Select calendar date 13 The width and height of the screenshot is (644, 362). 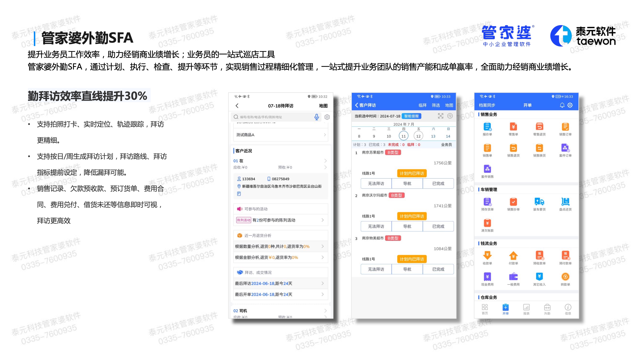(433, 136)
